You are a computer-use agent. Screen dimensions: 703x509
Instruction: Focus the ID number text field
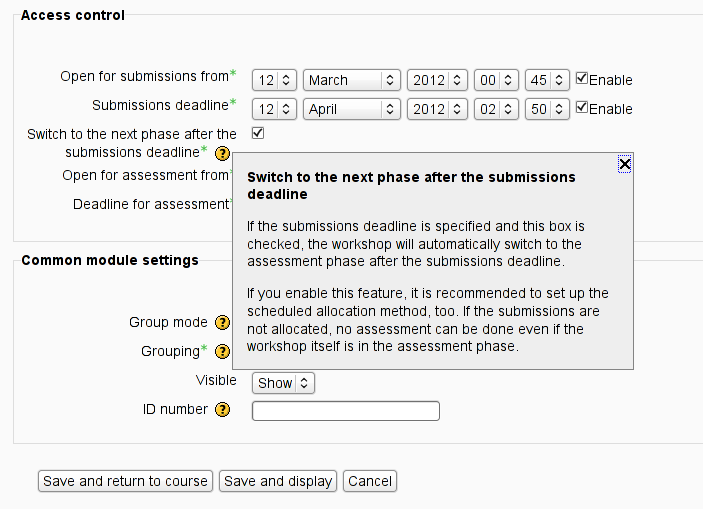click(346, 411)
